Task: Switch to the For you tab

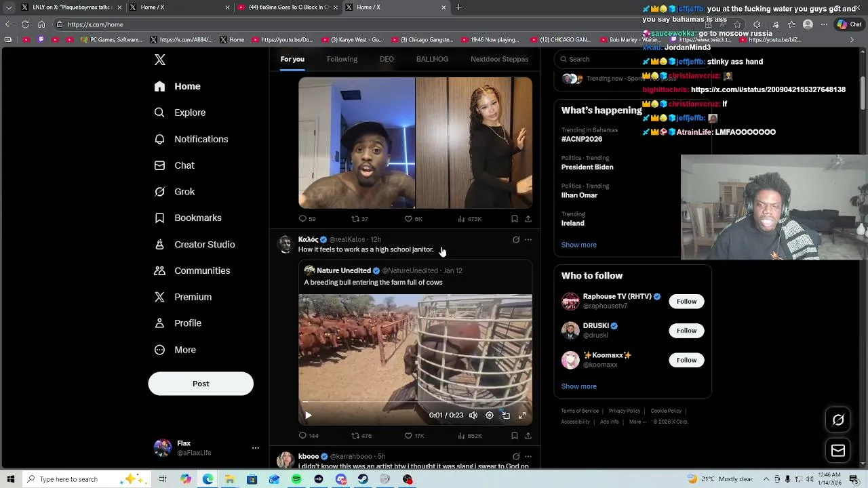Action: coord(292,59)
